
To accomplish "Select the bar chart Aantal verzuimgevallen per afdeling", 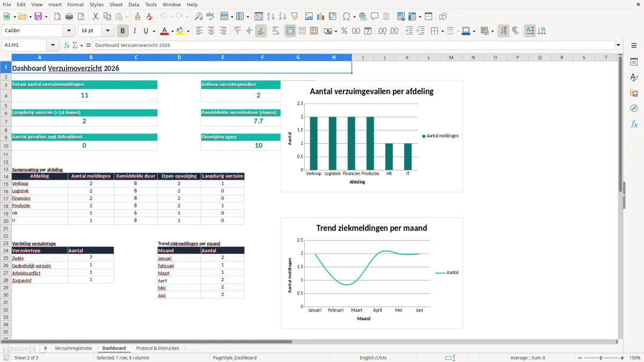I will click(x=371, y=136).
